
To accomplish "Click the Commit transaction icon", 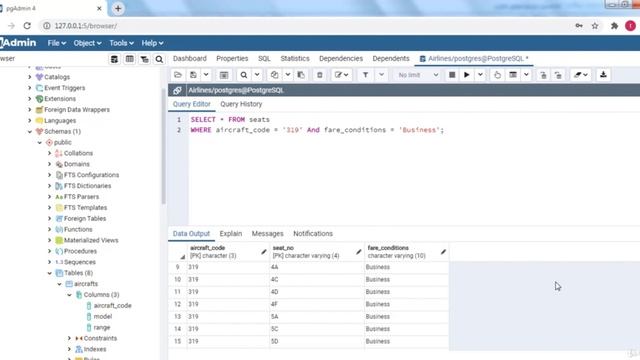I will 543,75.
